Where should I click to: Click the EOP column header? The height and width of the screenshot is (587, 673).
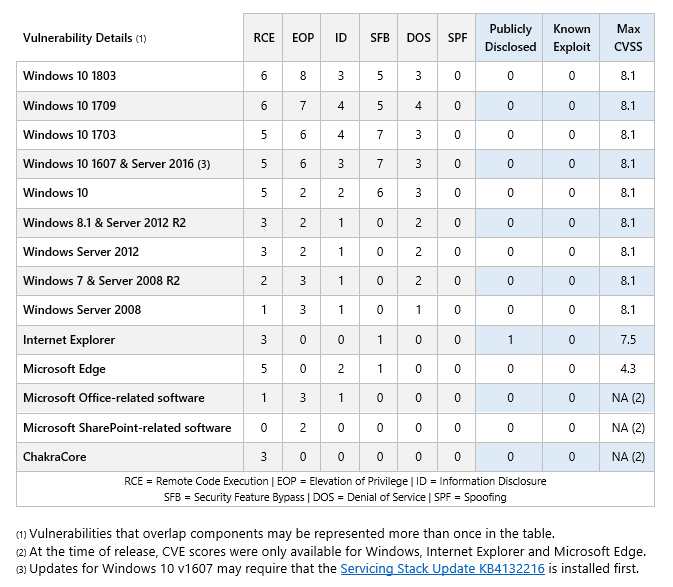point(303,38)
